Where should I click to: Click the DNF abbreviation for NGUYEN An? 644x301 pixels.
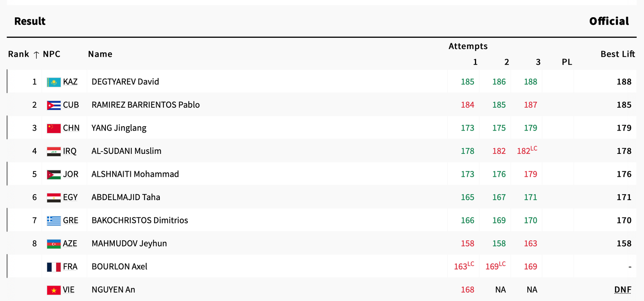tap(623, 290)
